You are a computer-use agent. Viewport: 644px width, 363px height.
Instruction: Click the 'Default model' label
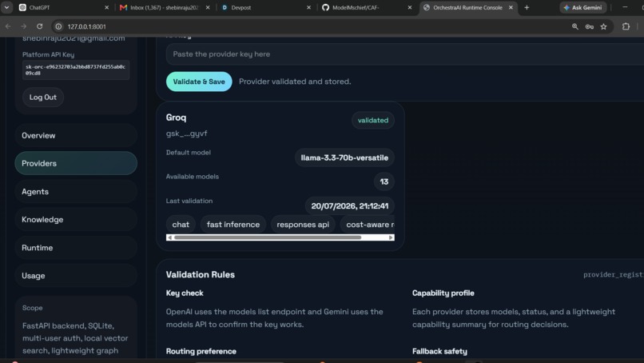188,153
